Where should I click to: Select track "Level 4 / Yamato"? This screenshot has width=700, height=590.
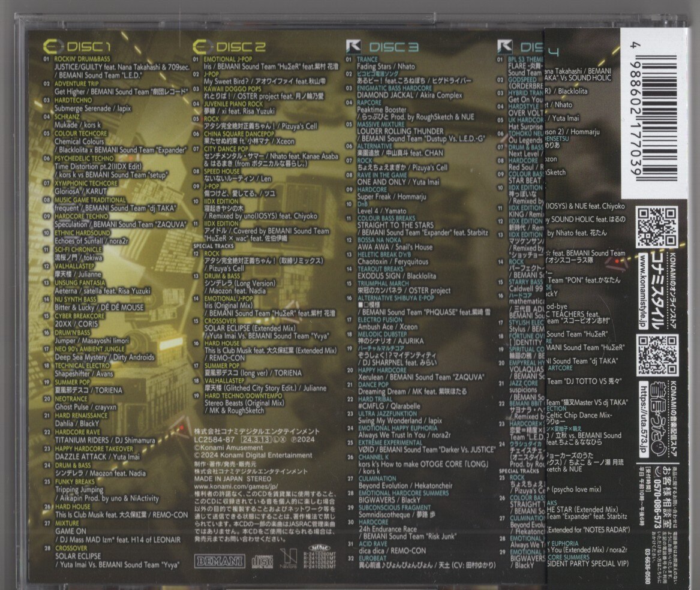[381, 211]
